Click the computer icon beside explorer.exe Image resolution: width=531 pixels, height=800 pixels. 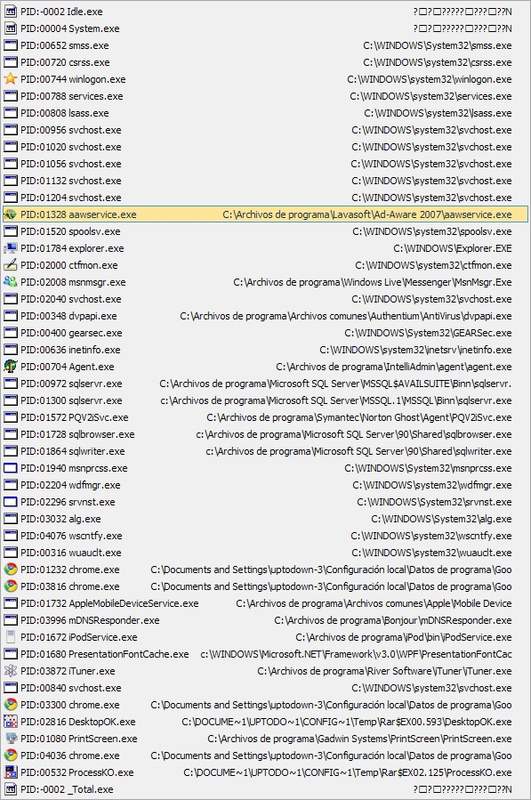10,248
